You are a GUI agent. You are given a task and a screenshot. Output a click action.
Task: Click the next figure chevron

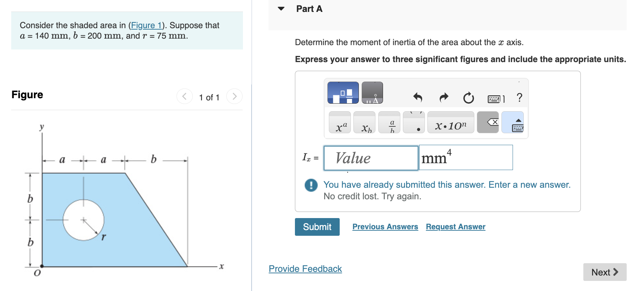tap(234, 96)
